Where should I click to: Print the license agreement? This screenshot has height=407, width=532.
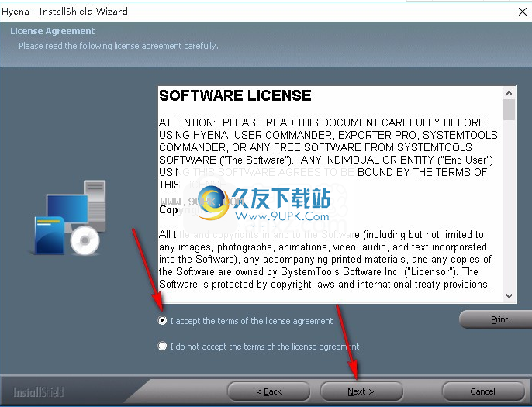pos(496,319)
